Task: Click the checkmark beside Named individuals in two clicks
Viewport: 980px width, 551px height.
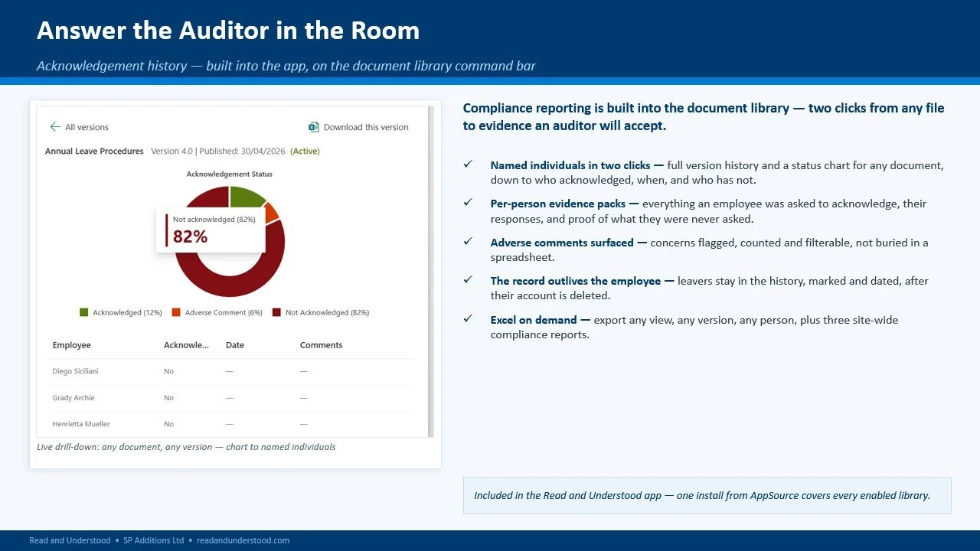Action: click(x=468, y=165)
